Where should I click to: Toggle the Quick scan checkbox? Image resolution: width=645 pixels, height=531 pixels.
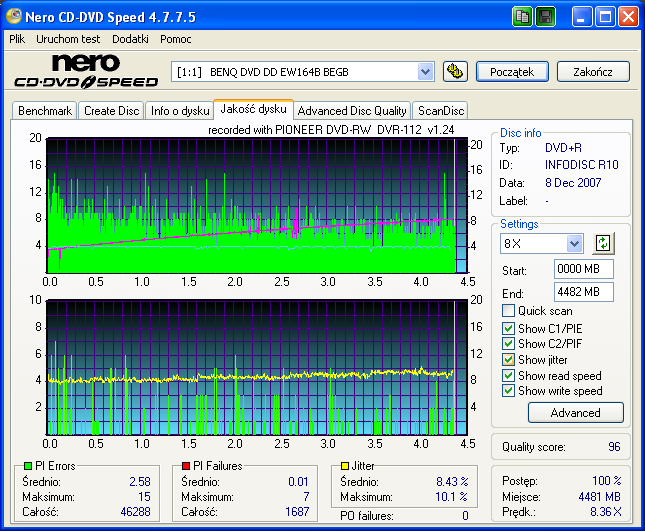click(508, 311)
